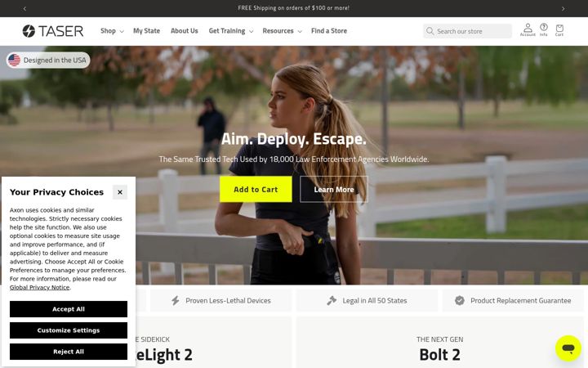Expand the Get Training dropdown

point(230,31)
